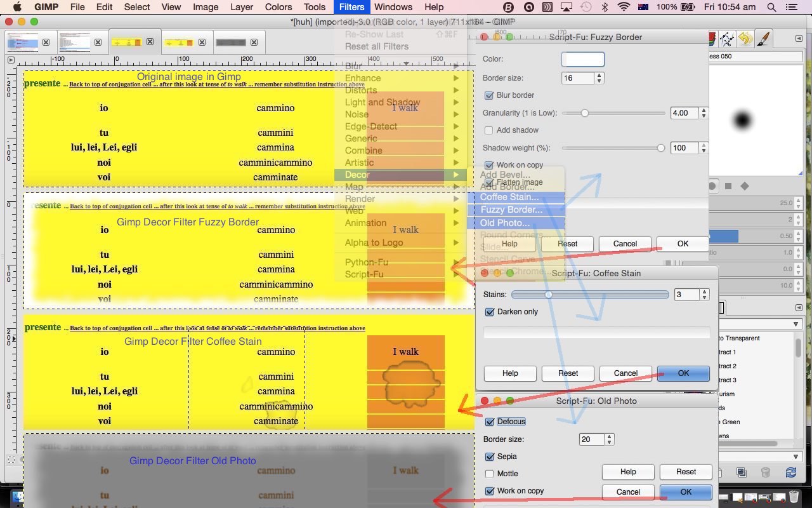812x508 pixels.
Task: Click the AirPlay display icon
Action: (566, 7)
